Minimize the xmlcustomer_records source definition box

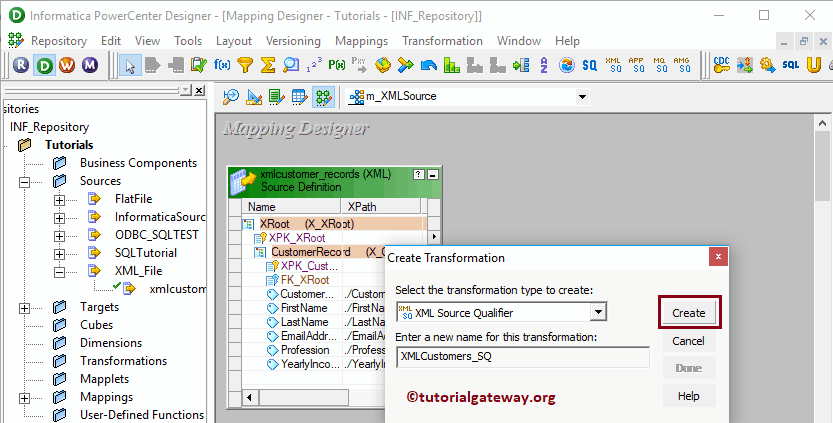tap(433, 174)
